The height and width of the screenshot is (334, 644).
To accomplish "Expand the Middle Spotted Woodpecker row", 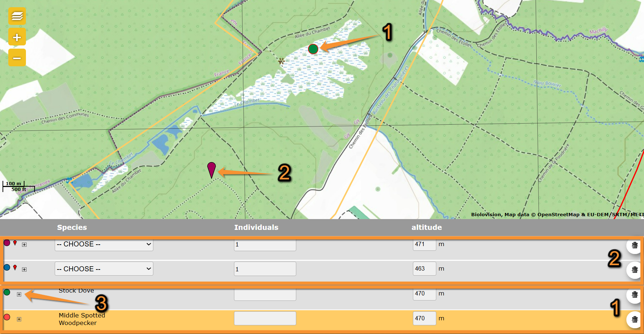I will 19,319.
